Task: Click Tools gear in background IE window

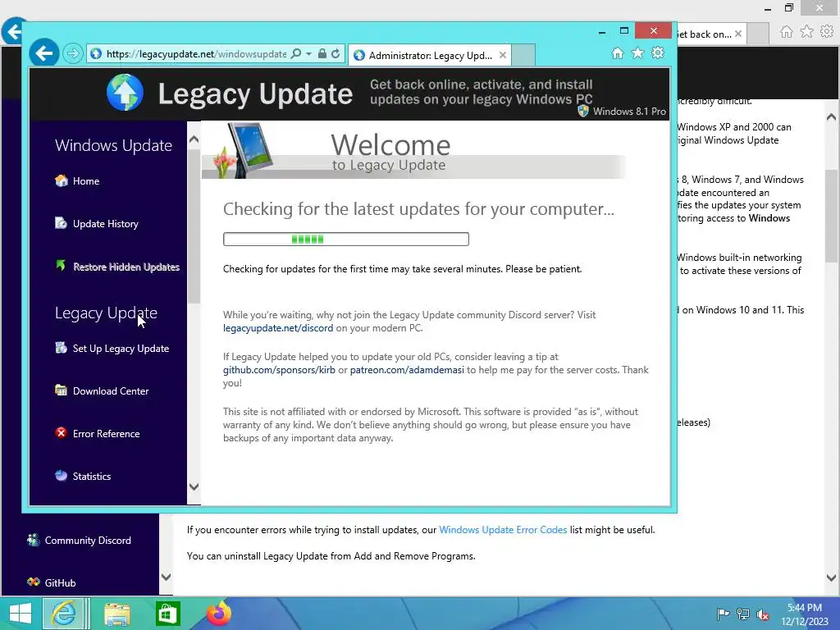Action: [827, 32]
